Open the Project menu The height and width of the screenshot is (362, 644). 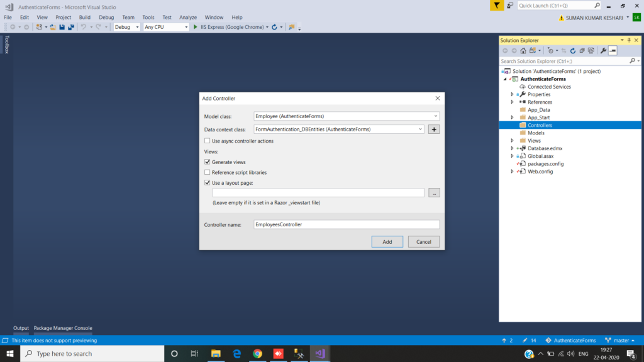pyautogui.click(x=64, y=17)
